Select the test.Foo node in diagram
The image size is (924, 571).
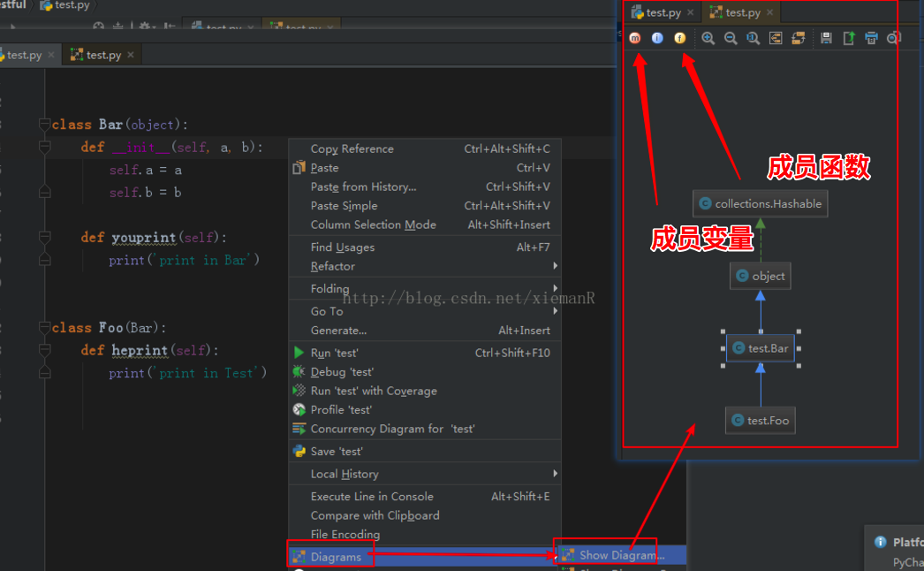click(760, 420)
